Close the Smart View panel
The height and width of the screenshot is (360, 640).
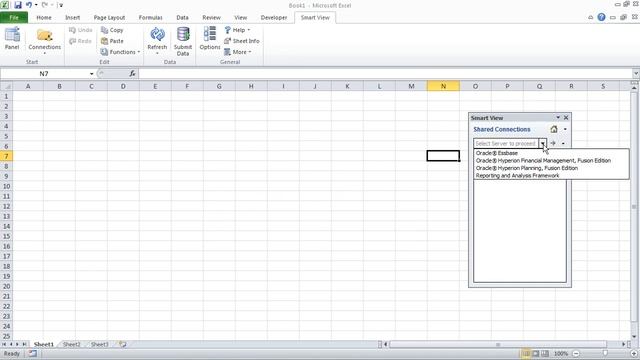(566, 118)
